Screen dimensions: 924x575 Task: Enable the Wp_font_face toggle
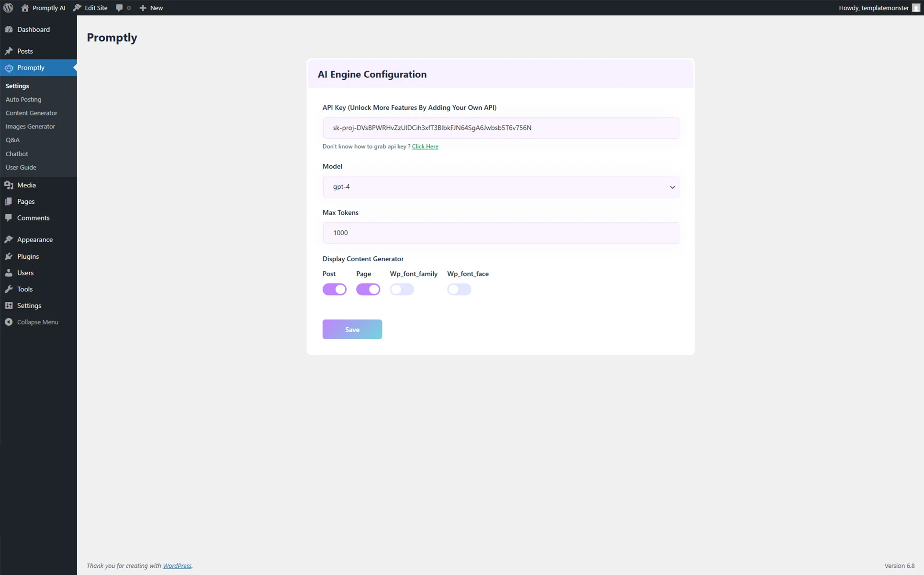pos(459,289)
